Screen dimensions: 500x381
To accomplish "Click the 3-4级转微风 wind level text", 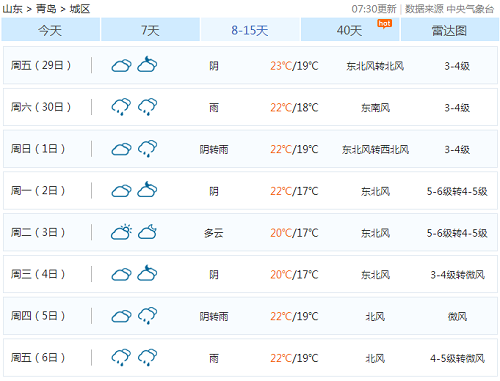I will click(x=457, y=275).
